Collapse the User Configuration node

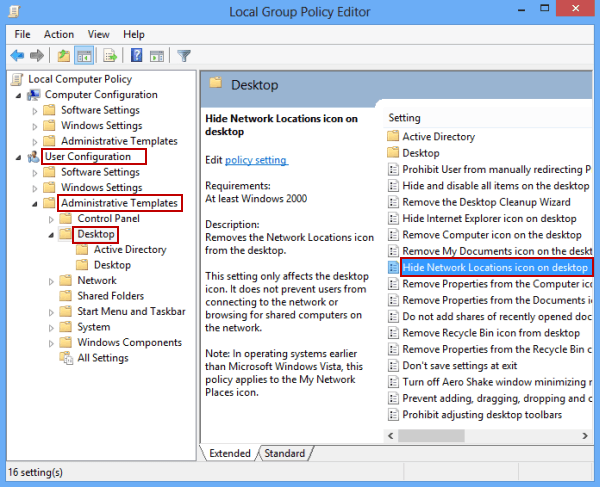point(18,157)
